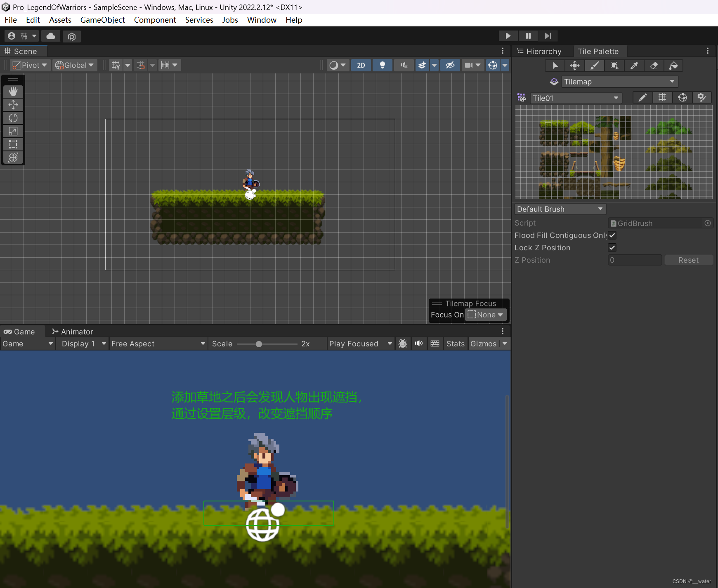Toggle the palette grid icon
Screen dimensions: 718x588
pyautogui.click(x=662, y=98)
